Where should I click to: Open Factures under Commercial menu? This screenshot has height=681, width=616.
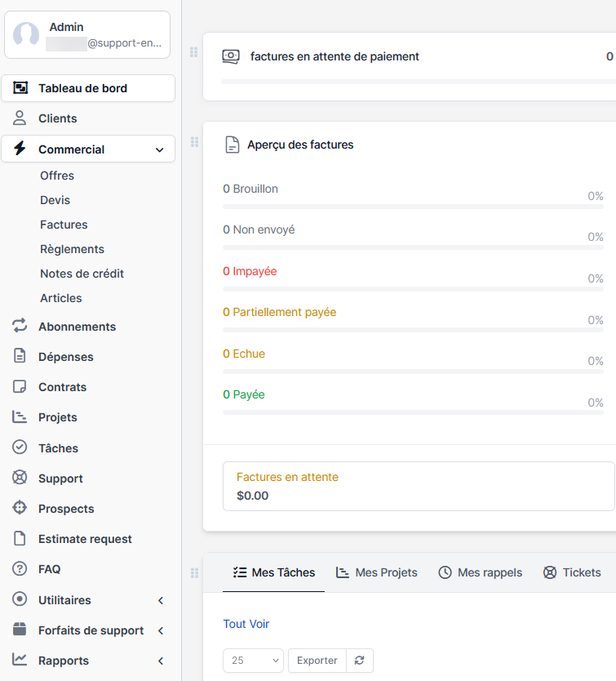[x=64, y=225]
